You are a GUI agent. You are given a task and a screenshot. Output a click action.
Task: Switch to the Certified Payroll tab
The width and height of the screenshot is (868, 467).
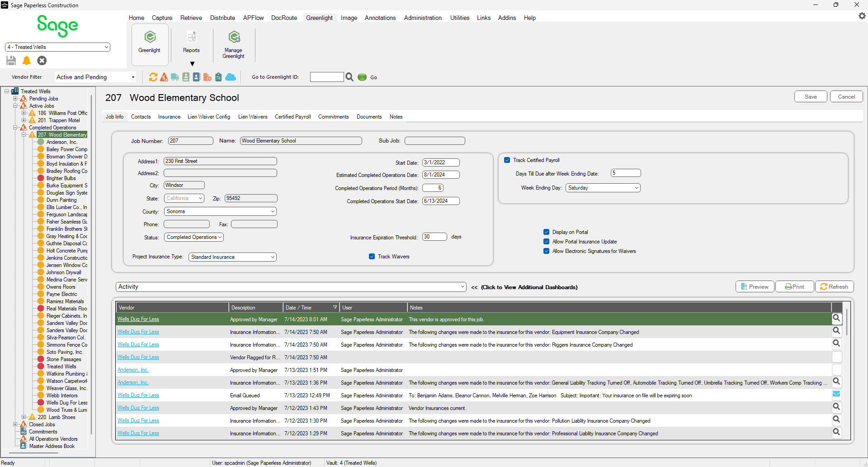(293, 117)
